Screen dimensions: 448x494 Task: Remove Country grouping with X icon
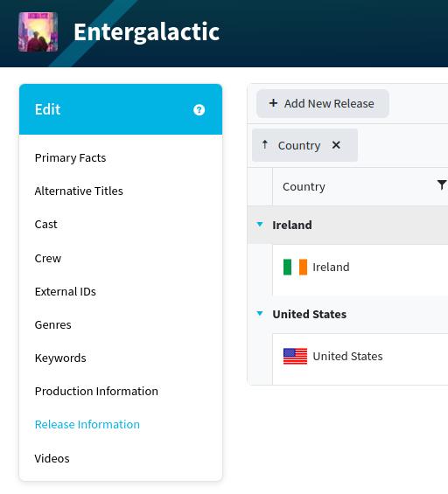pos(336,145)
